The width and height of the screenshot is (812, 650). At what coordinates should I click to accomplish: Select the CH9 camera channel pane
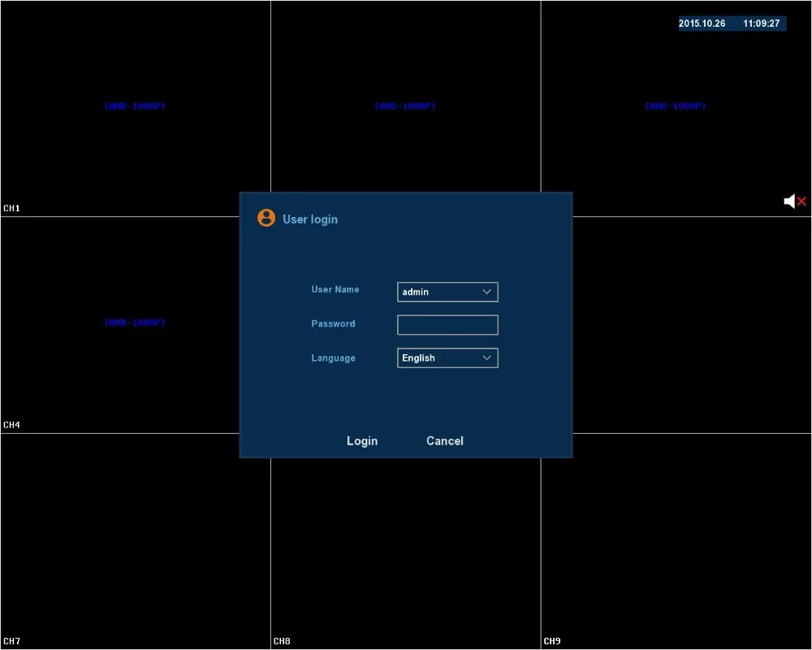coord(676,541)
